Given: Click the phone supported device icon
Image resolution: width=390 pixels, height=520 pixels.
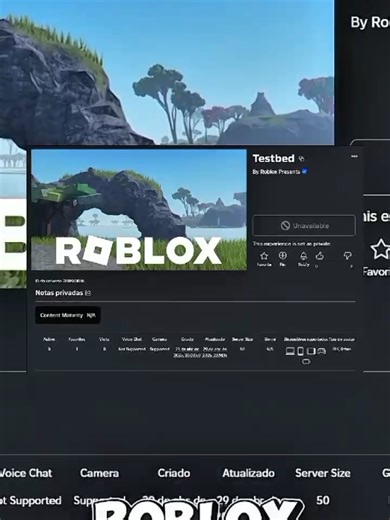Looking at the screenshot, I should (x=300, y=351).
